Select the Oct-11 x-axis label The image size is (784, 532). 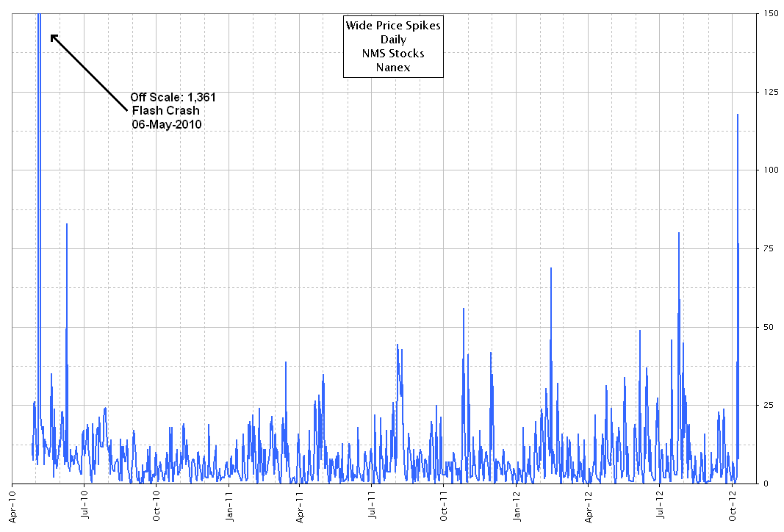444,506
